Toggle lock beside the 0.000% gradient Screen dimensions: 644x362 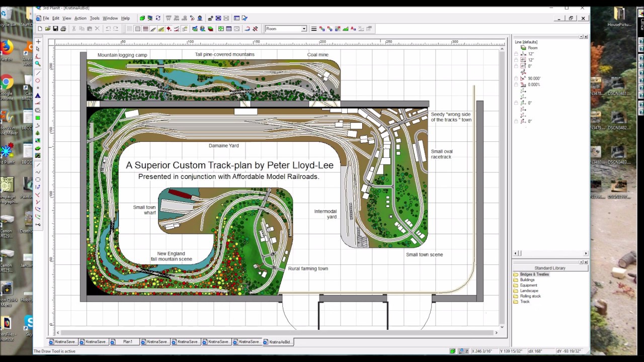click(516, 84)
